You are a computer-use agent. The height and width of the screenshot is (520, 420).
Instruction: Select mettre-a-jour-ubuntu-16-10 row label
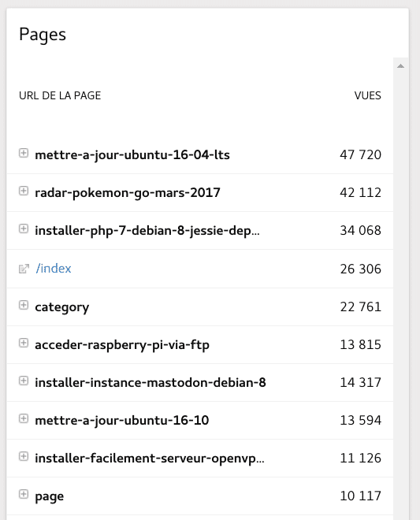[x=122, y=421]
